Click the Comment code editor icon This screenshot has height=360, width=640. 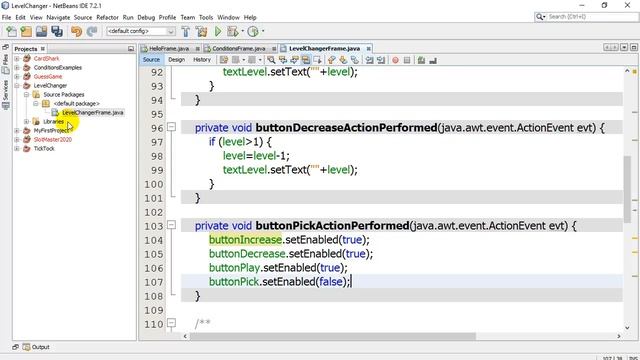point(421,60)
